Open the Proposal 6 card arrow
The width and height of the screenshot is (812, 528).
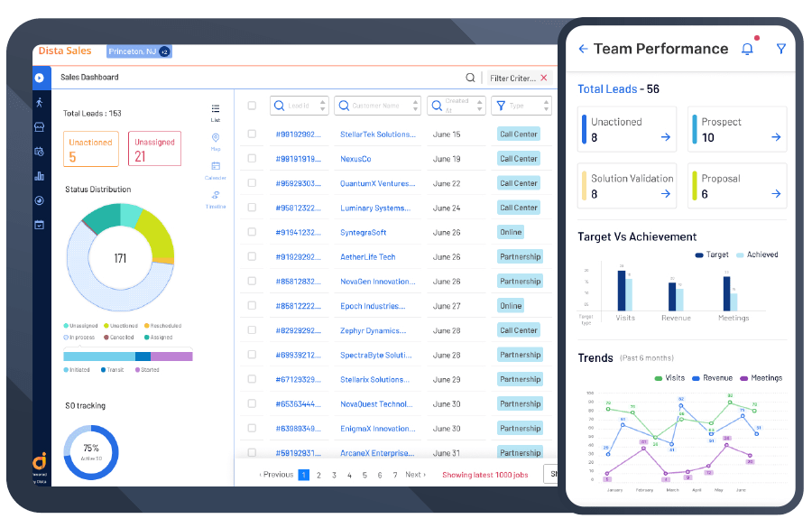tap(776, 194)
